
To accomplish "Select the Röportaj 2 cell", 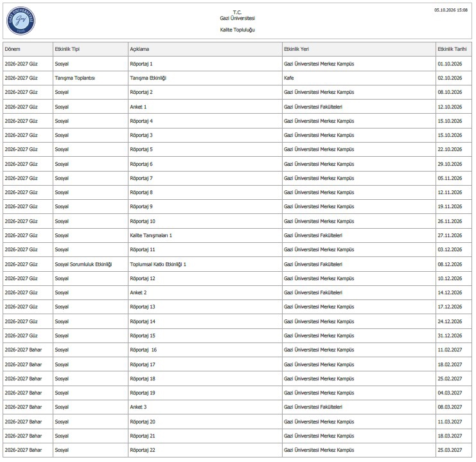I will coord(205,92).
